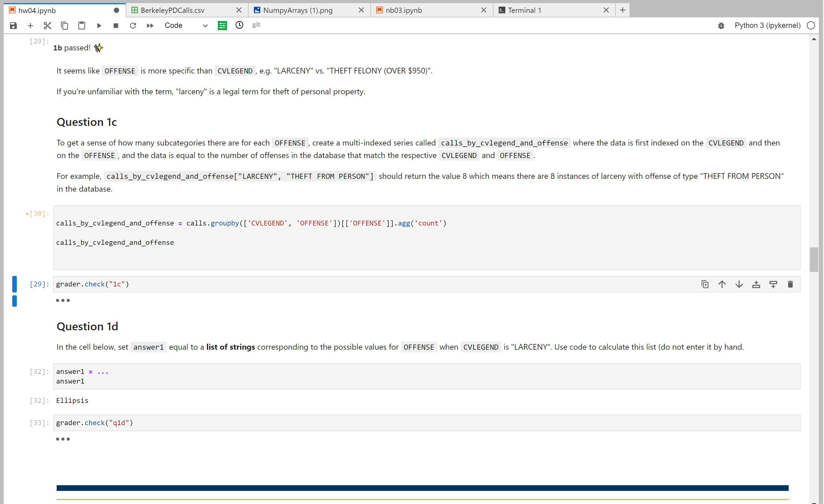The image size is (824, 504).
Task: Toggle the green table of contents button
Action: coord(222,25)
